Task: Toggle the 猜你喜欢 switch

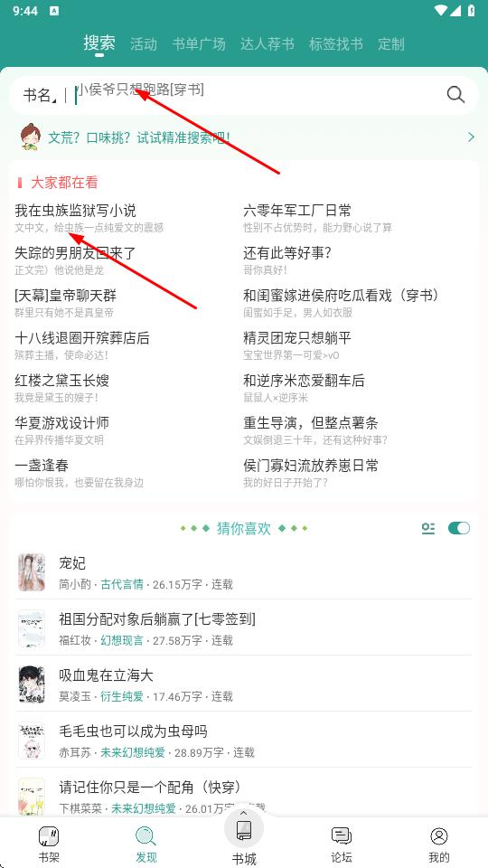Action: (459, 528)
